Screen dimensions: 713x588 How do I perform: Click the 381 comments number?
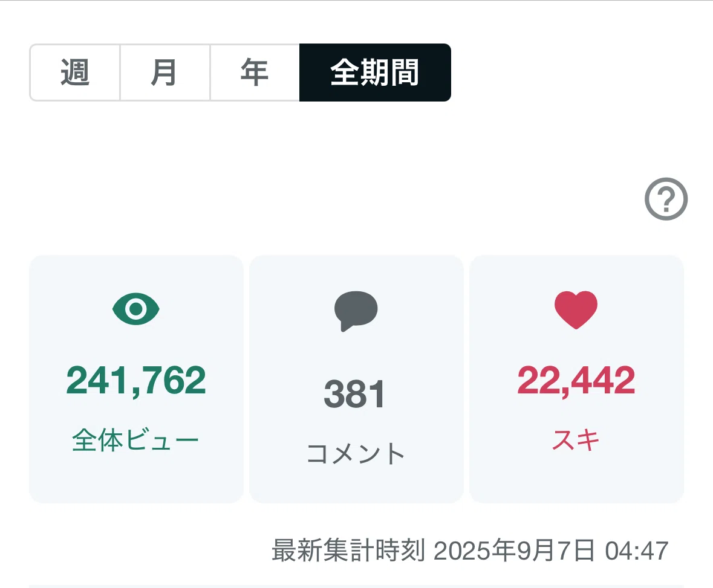[355, 395]
